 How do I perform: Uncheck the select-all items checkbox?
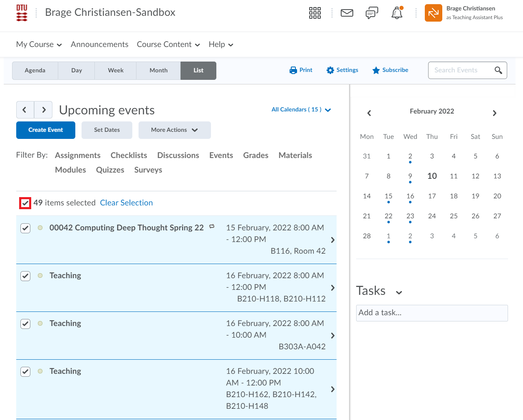click(x=25, y=203)
